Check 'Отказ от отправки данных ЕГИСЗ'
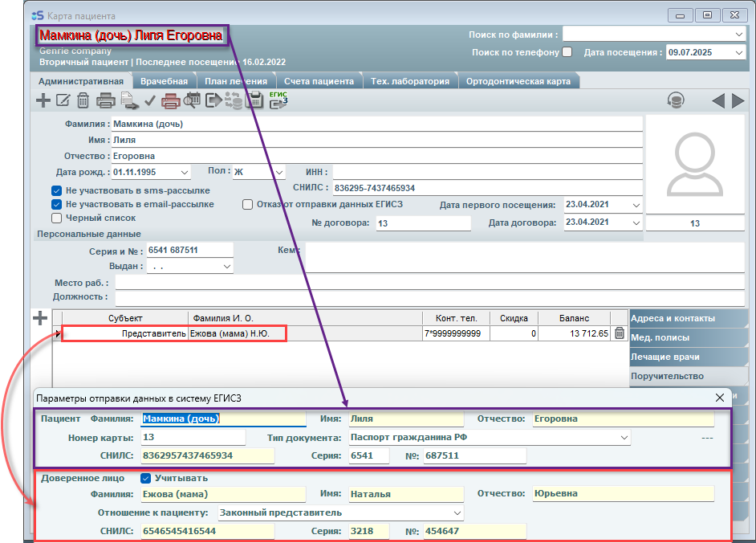 [248, 204]
